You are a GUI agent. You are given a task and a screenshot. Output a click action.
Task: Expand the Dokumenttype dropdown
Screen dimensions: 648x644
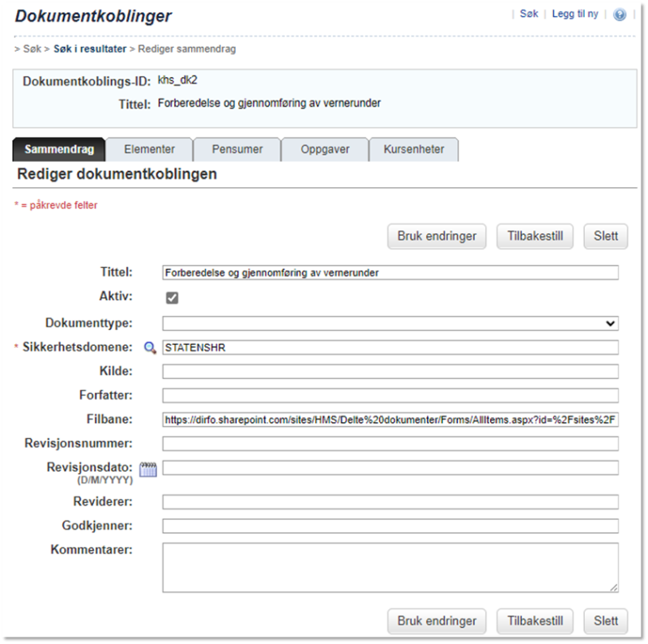(x=390, y=323)
